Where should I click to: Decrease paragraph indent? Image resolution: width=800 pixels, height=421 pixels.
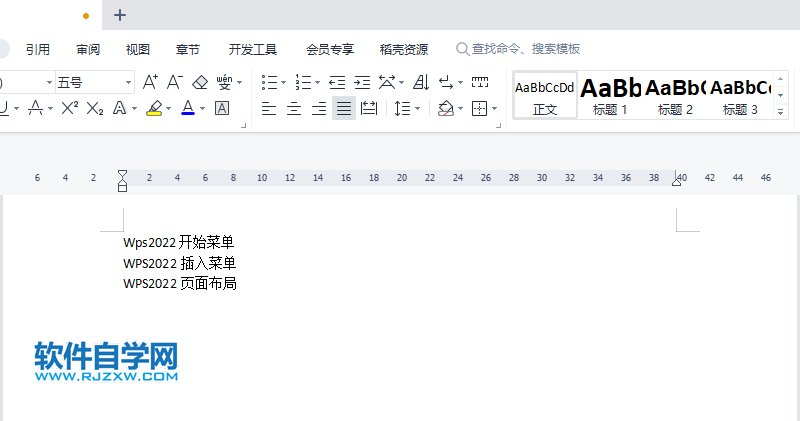tap(337, 82)
